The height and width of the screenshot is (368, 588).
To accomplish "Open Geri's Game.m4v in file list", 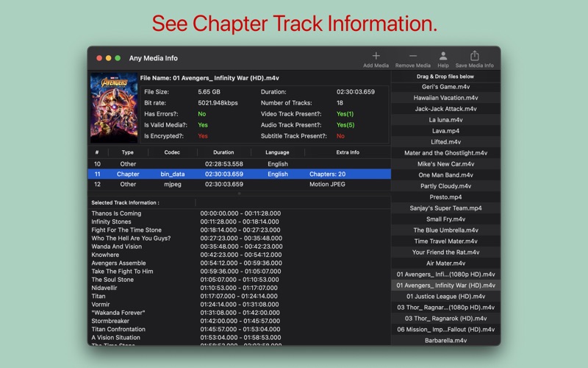I will [x=445, y=87].
